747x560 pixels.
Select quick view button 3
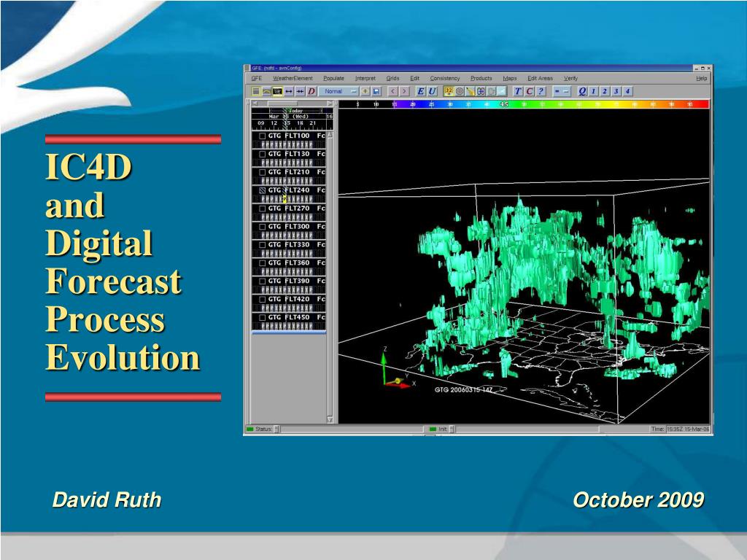click(x=616, y=91)
